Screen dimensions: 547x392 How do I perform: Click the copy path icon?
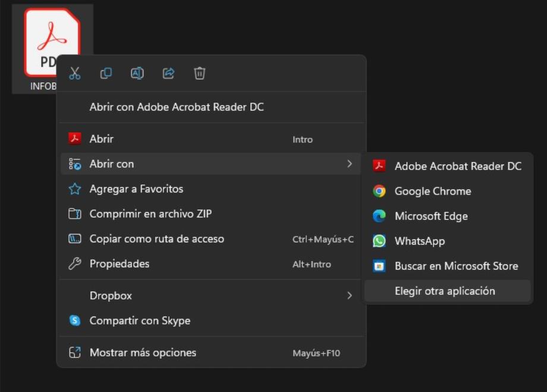tap(75, 239)
